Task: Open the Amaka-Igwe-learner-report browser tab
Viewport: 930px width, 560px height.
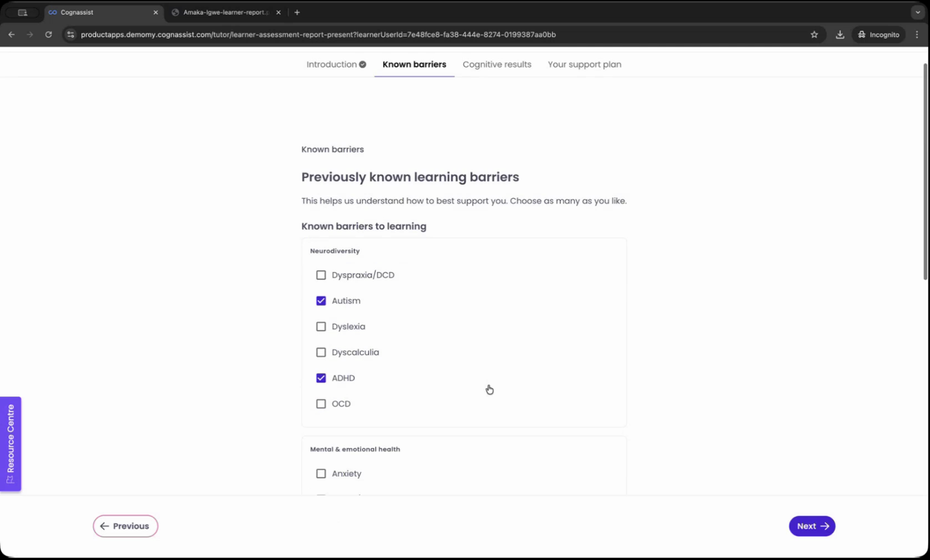Action: (x=222, y=12)
